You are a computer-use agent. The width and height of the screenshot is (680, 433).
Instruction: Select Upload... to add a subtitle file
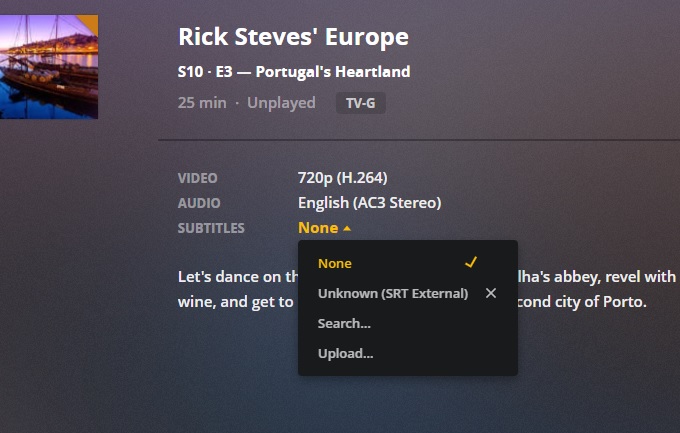point(346,354)
